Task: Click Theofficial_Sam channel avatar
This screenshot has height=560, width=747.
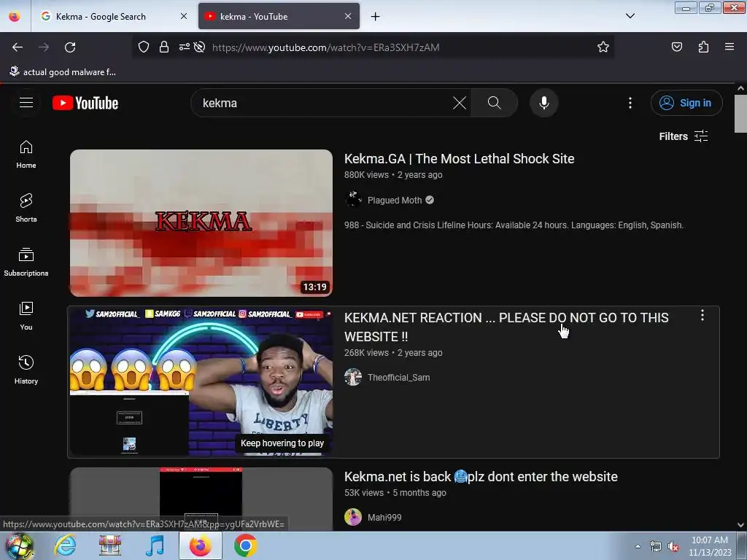Action: (x=353, y=377)
